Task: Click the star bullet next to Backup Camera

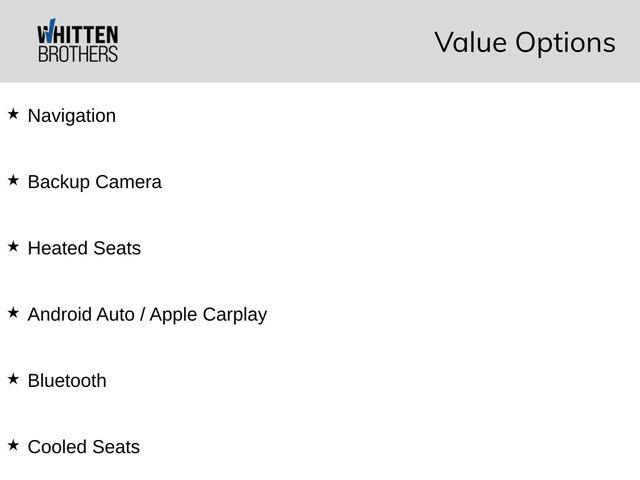Action: click(13, 180)
